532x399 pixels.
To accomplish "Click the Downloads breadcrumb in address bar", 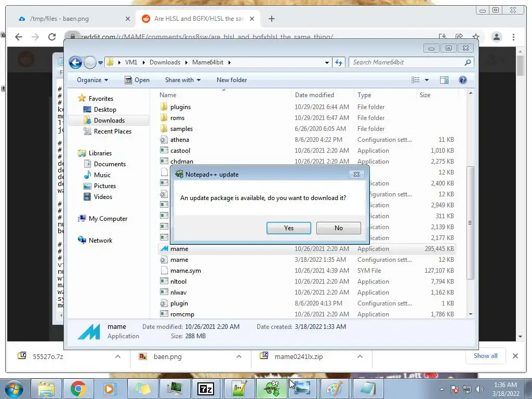I will pos(165,62).
